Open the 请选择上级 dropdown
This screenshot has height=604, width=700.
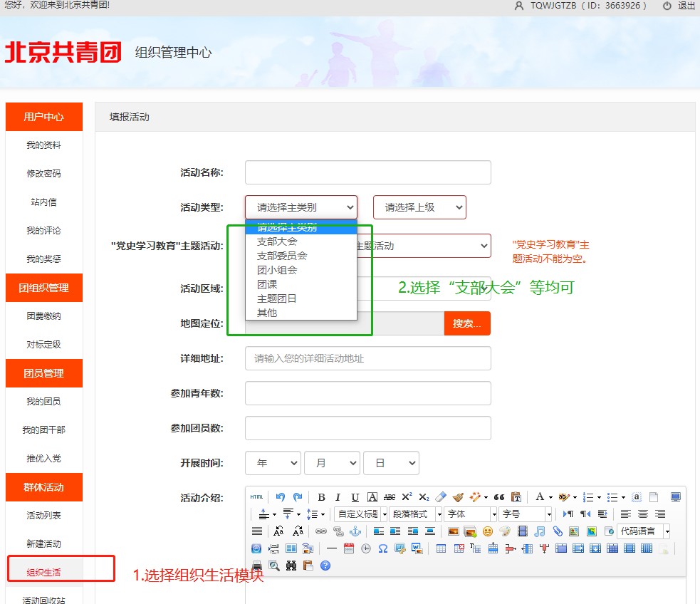(x=419, y=207)
